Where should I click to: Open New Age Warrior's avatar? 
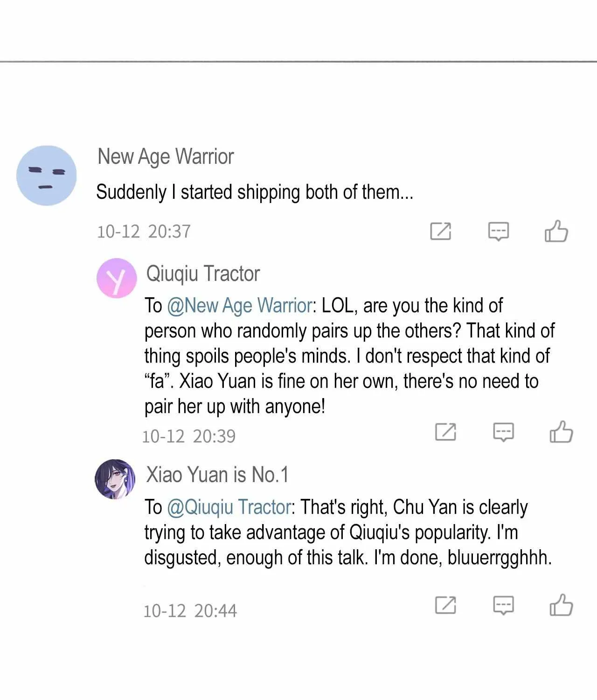(46, 175)
